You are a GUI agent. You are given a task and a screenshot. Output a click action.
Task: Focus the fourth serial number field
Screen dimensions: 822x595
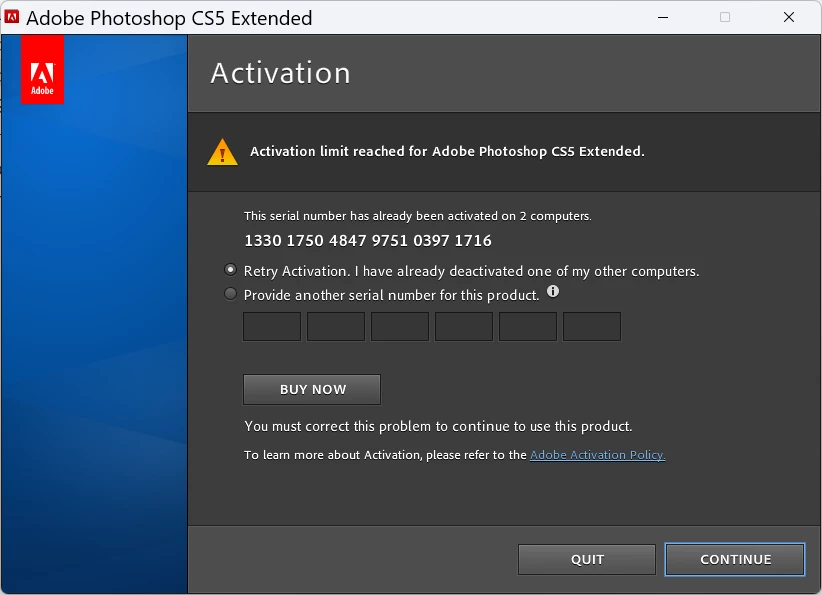pos(464,327)
